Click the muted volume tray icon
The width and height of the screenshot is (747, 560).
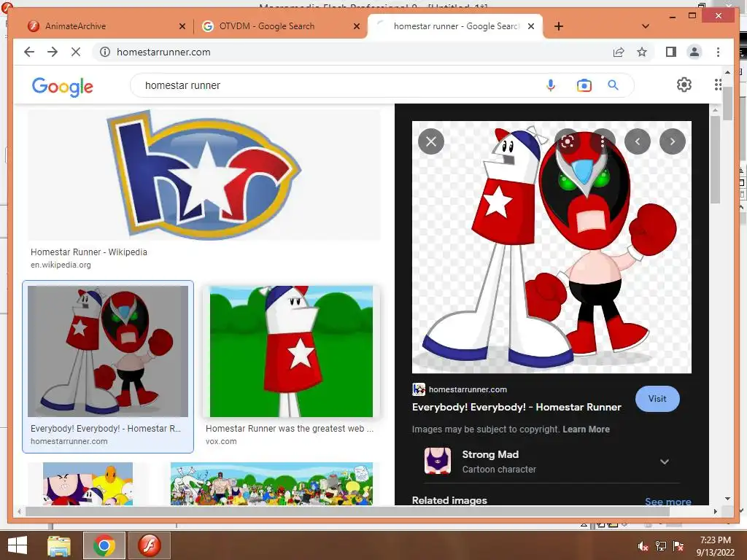coord(643,546)
